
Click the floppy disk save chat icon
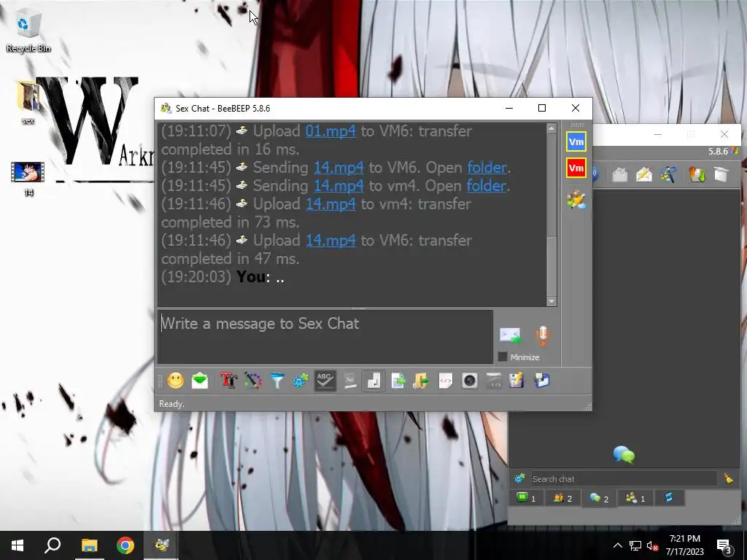click(517, 381)
